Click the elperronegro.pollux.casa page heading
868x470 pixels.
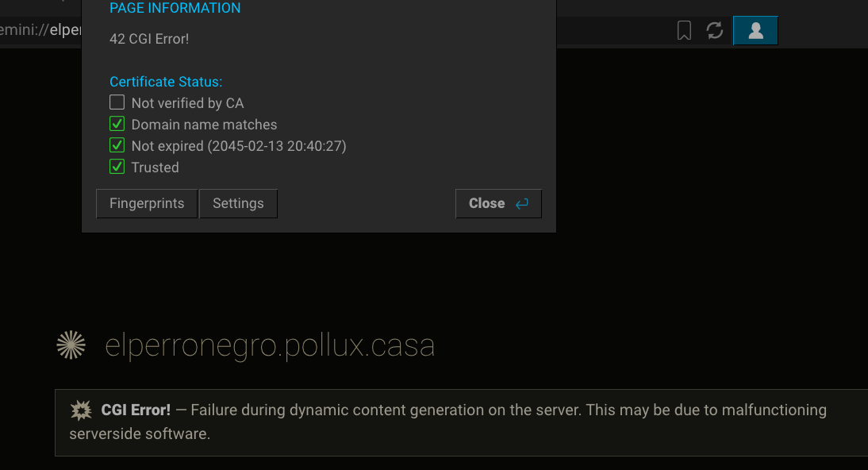point(270,345)
